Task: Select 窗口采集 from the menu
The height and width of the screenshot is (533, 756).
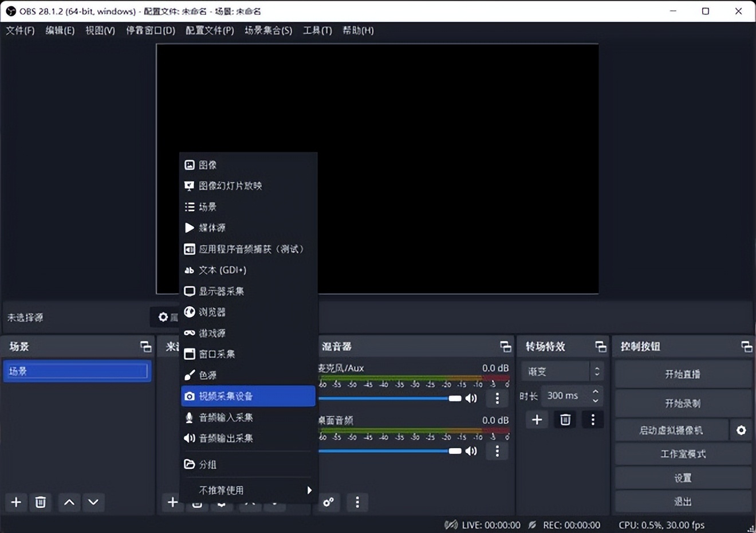Action: pyautogui.click(x=248, y=354)
